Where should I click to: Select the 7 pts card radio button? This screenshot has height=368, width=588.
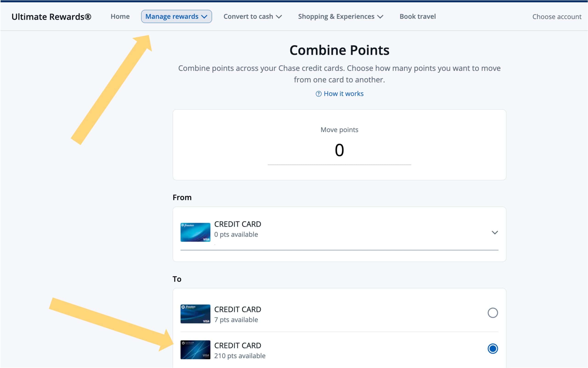point(492,313)
